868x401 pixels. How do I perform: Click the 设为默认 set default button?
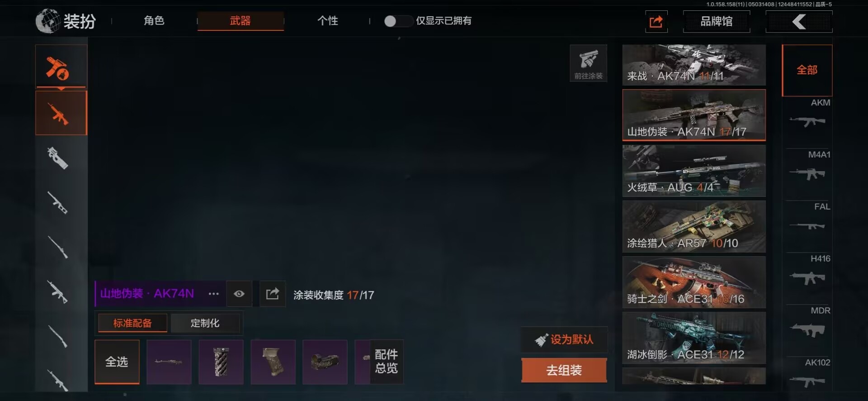(564, 339)
